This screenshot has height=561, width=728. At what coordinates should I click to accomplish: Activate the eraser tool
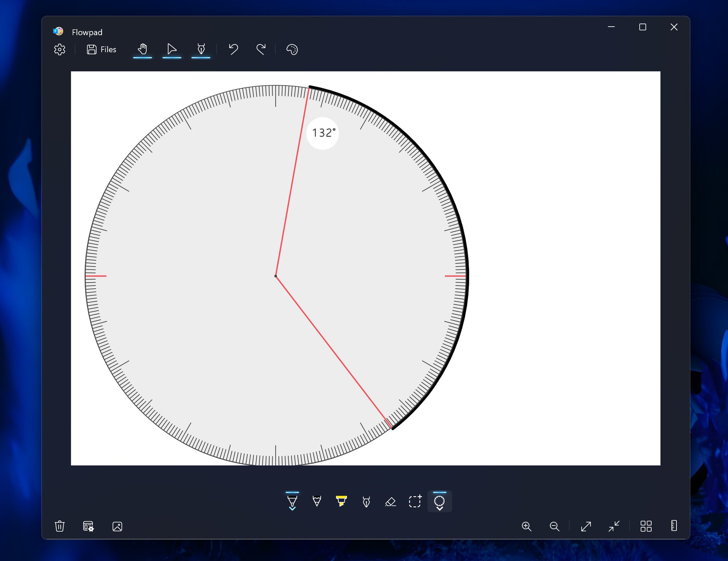pos(390,501)
